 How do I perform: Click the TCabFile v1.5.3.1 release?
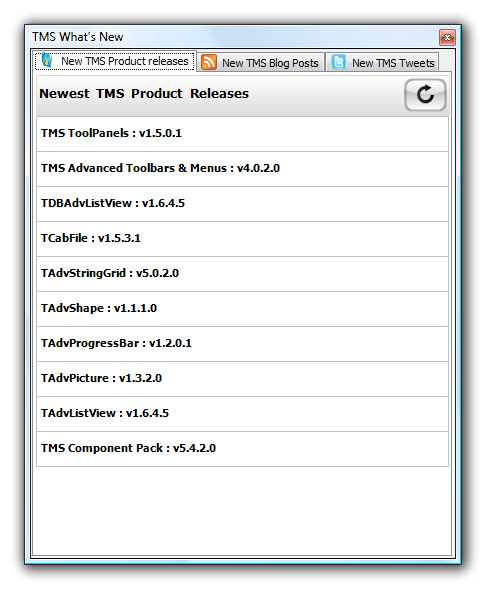(242, 239)
